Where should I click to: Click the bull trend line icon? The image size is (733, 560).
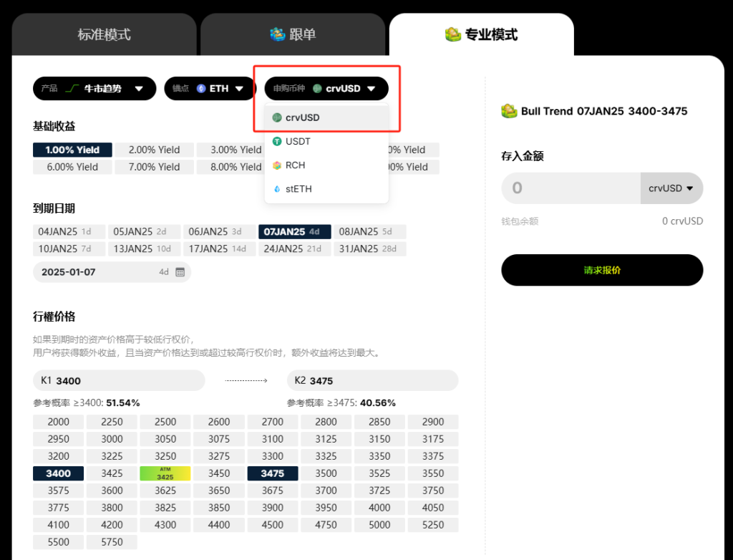[x=72, y=88]
